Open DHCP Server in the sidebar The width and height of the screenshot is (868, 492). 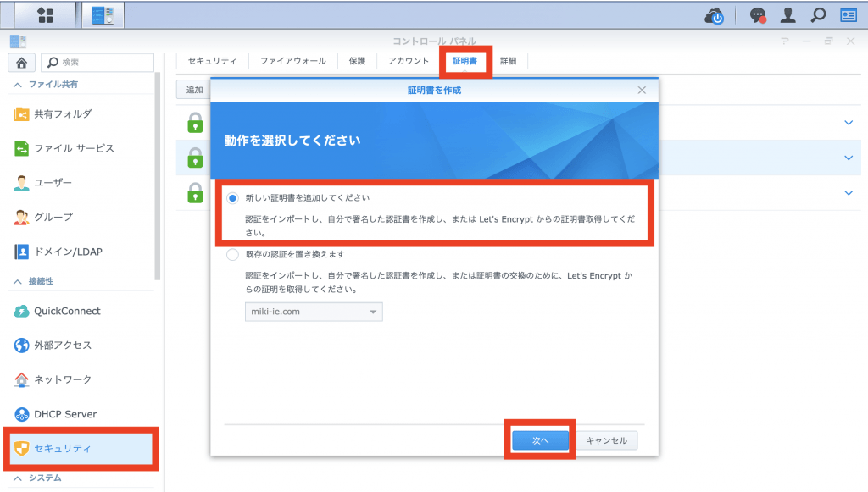[65, 414]
